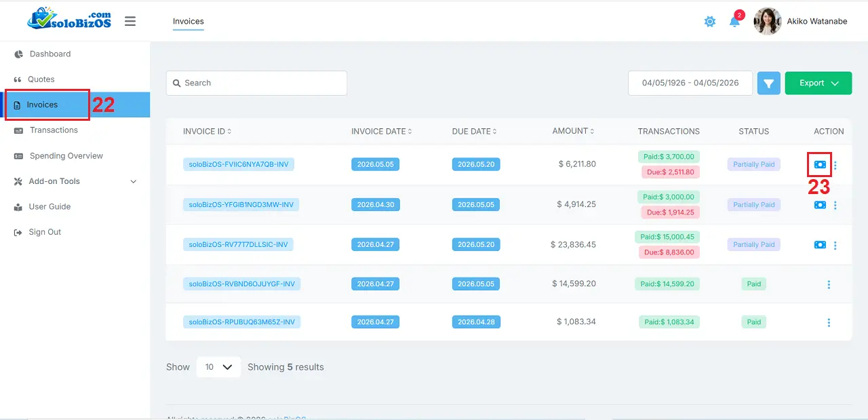
Task: Open more actions for RPUBUQ63M65Z invoice
Action: [x=829, y=322]
